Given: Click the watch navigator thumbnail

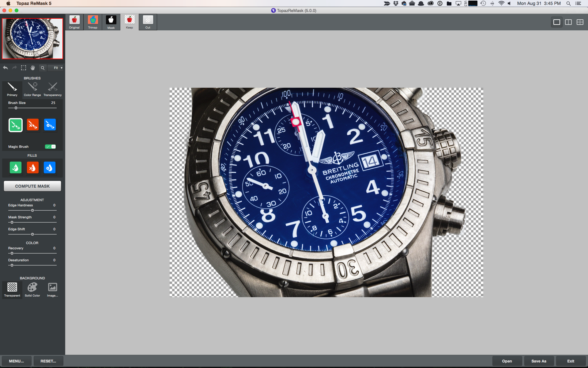Looking at the screenshot, I should click(x=32, y=39).
